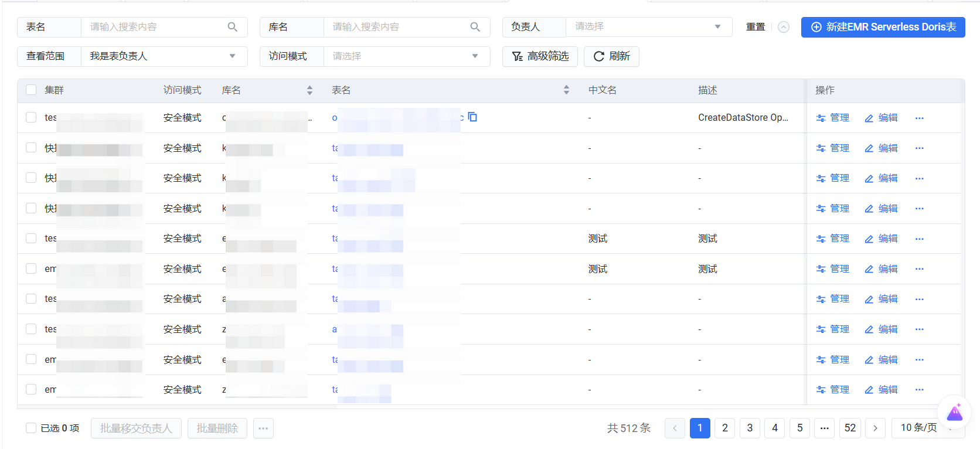Click the 批量移交负责人 button

[x=136, y=428]
